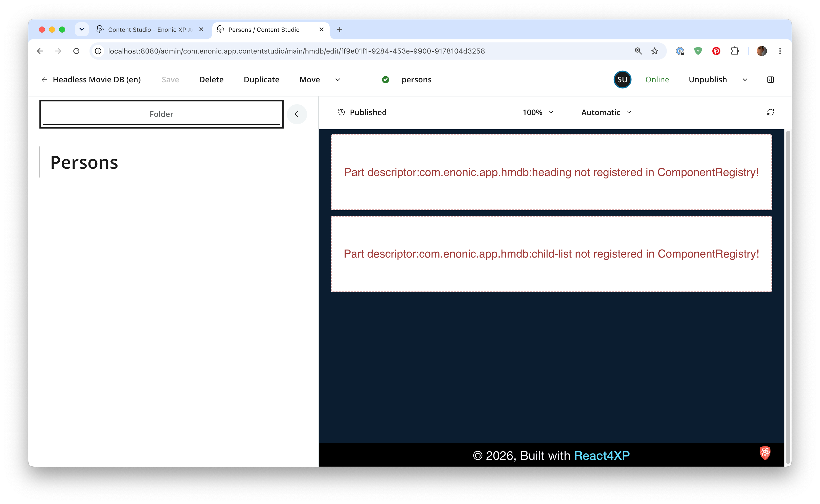Click the green valid status checkmark
The height and width of the screenshot is (504, 820).
pos(385,80)
